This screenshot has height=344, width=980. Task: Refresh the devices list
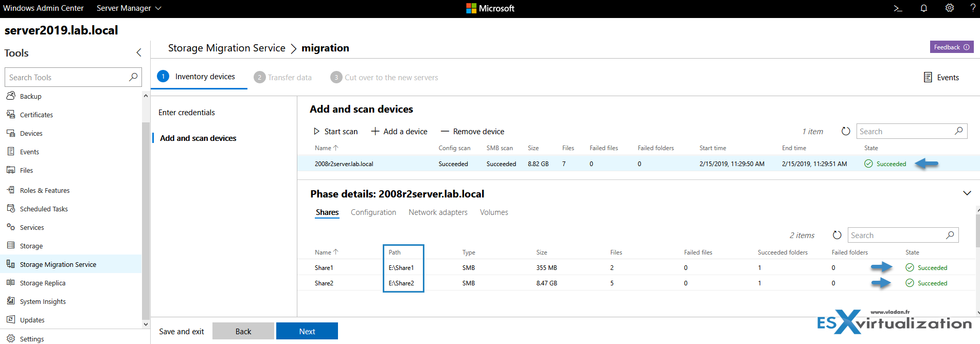[846, 131]
